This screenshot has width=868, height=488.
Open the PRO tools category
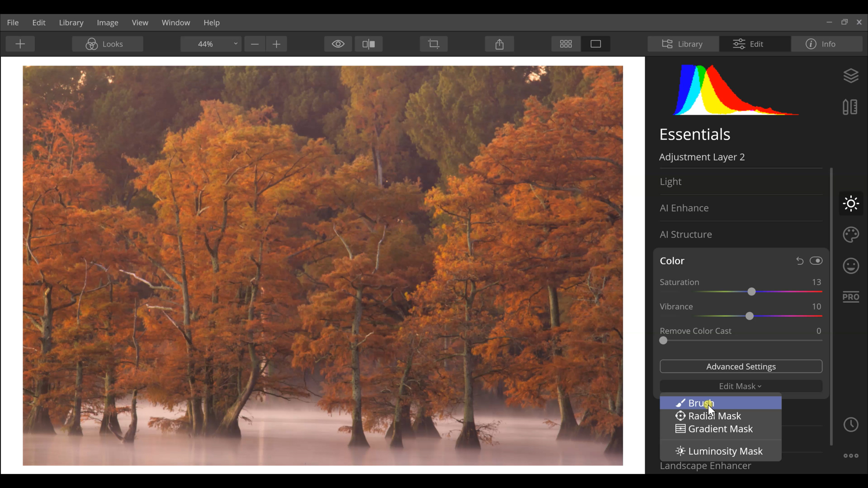coord(851,297)
